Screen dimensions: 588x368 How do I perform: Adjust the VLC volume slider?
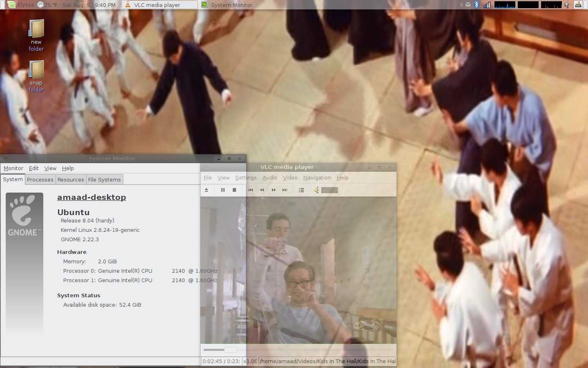(x=330, y=190)
